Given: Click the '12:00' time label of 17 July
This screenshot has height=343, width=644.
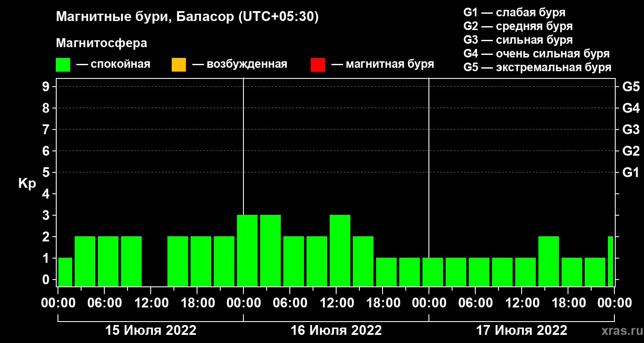Looking at the screenshot, I should coord(522,303).
